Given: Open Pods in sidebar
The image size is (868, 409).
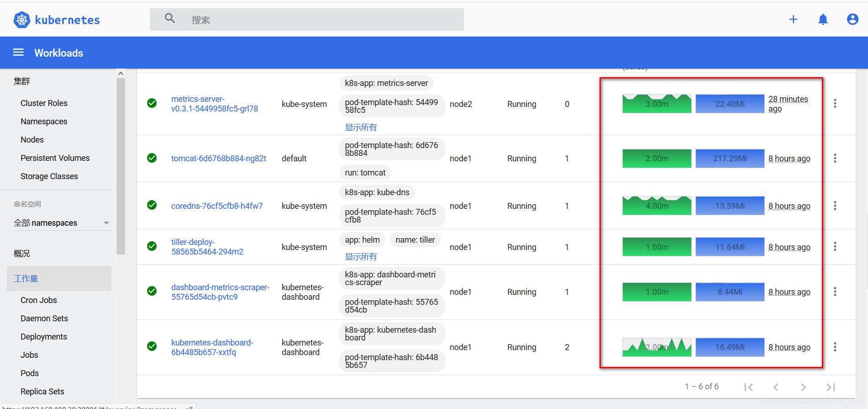Looking at the screenshot, I should point(30,373).
